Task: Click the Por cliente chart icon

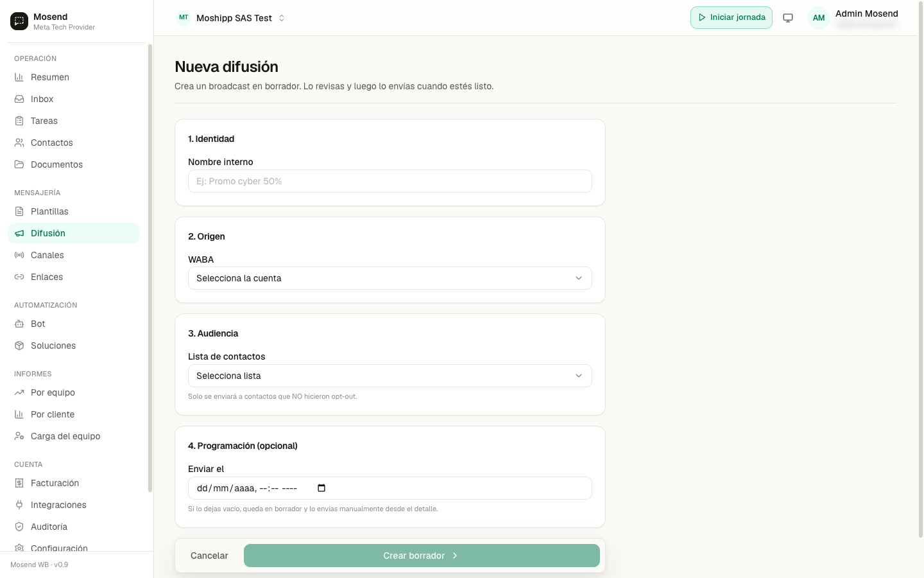Action: tap(19, 414)
